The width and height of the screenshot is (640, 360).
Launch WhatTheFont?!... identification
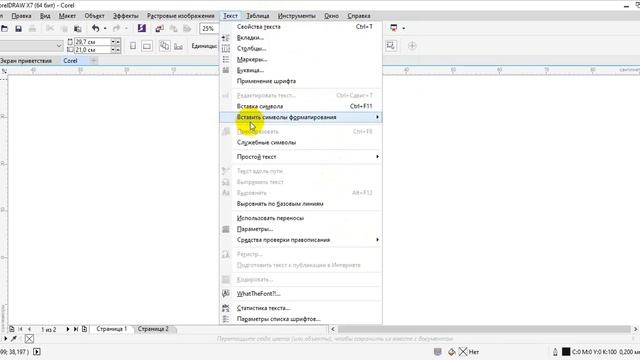click(x=301, y=293)
